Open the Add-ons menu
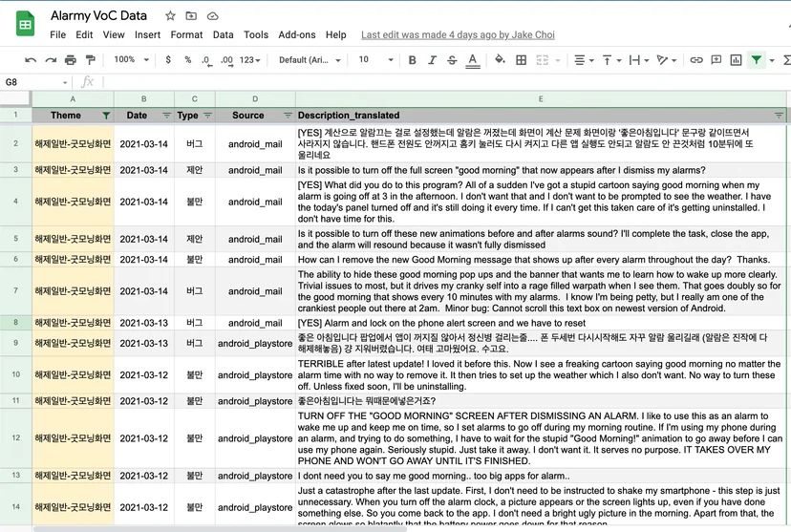This screenshot has height=532, width=791. click(x=296, y=34)
